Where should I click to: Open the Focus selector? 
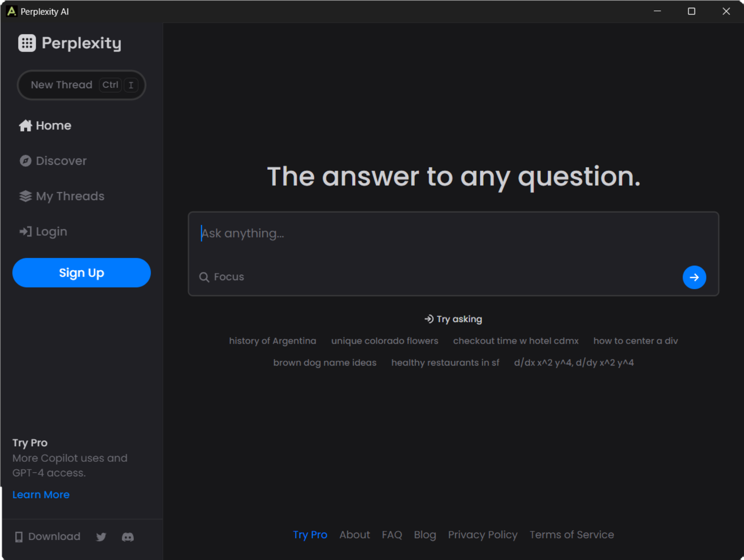pyautogui.click(x=222, y=277)
